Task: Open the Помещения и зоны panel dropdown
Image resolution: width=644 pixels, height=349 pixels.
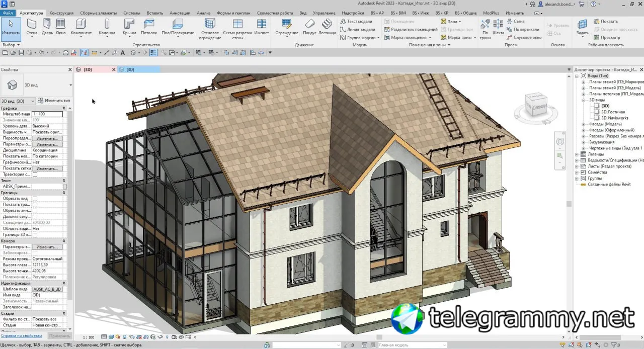Action: (429, 45)
